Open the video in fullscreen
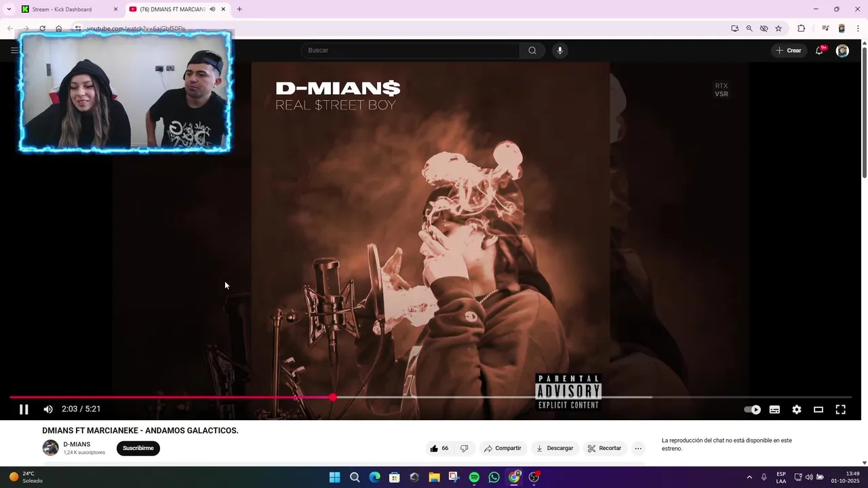Image resolution: width=868 pixels, height=488 pixels. click(x=840, y=409)
